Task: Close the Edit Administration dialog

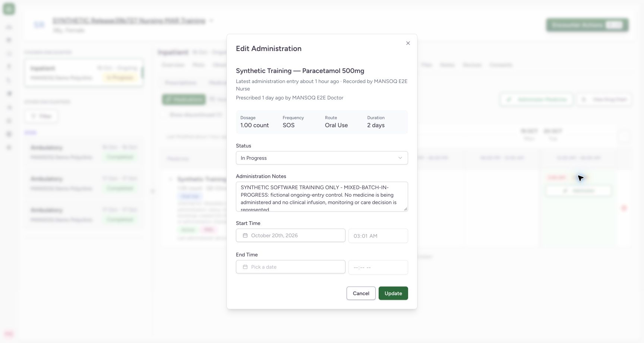Action: pos(408,43)
